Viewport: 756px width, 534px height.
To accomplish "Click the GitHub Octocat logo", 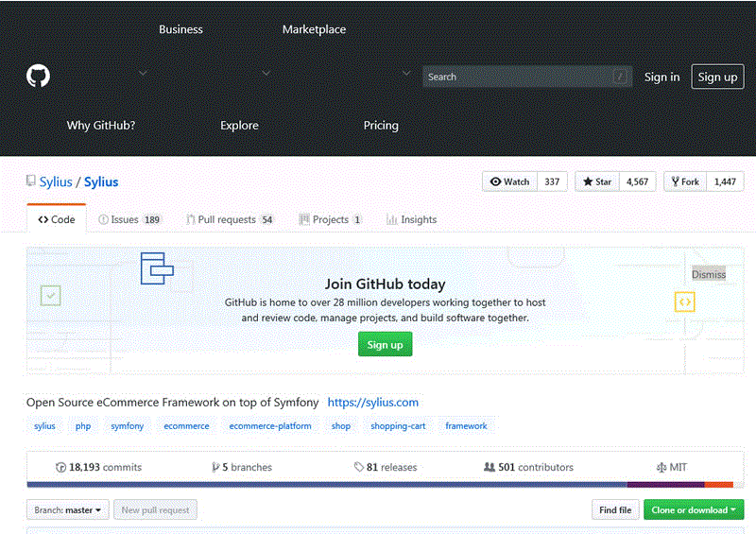I will 38,77.
